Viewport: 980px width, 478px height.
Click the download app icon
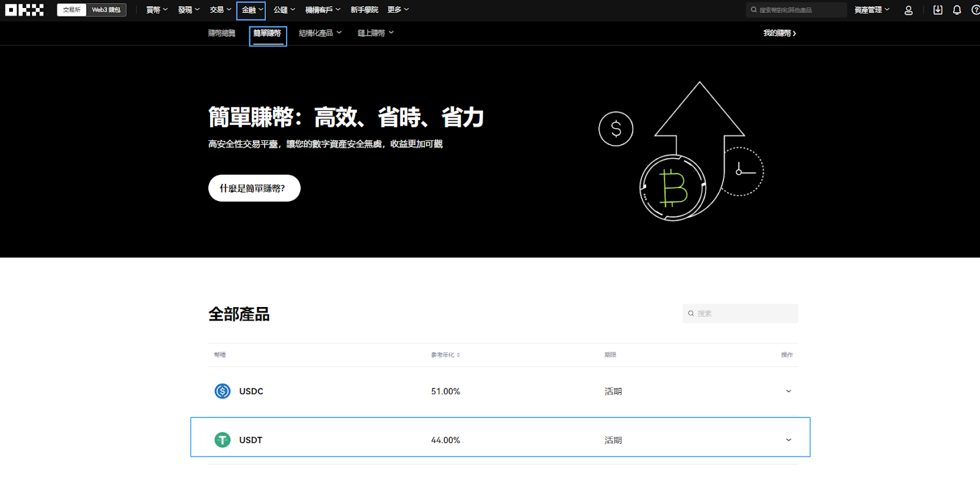[938, 10]
